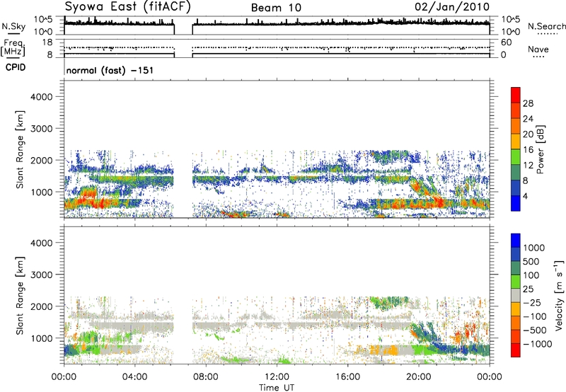Click the '12:00' time axis label

(x=277, y=377)
